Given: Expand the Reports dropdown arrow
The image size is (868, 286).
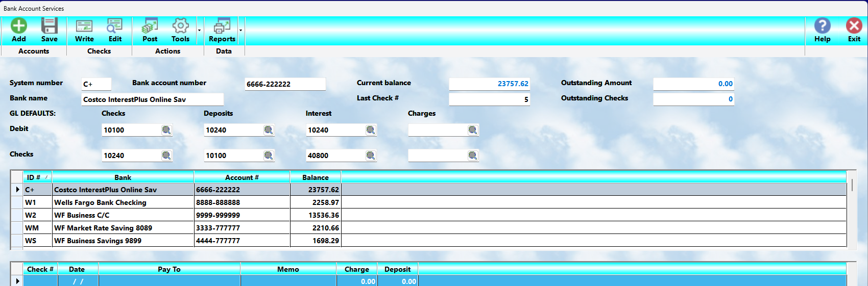Looking at the screenshot, I should tap(240, 30).
